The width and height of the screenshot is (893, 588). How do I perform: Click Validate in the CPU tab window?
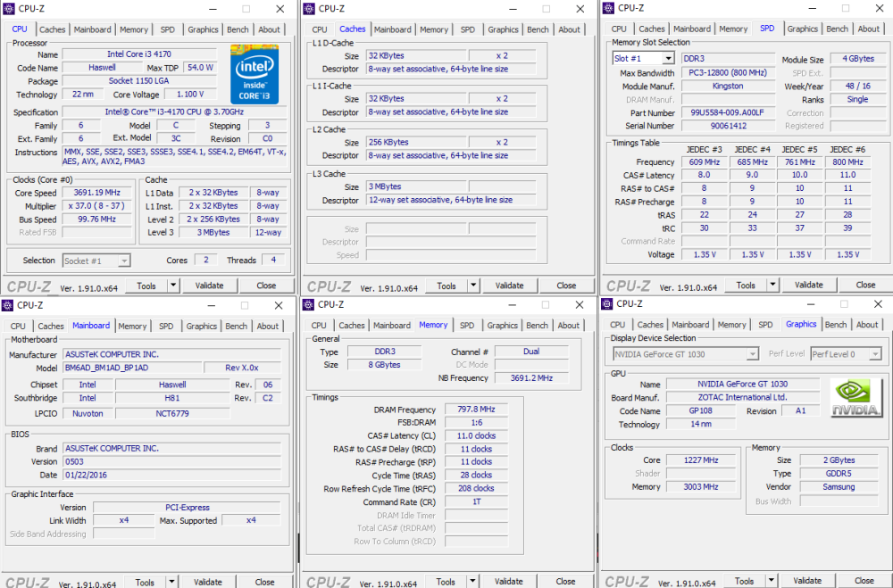(x=209, y=286)
